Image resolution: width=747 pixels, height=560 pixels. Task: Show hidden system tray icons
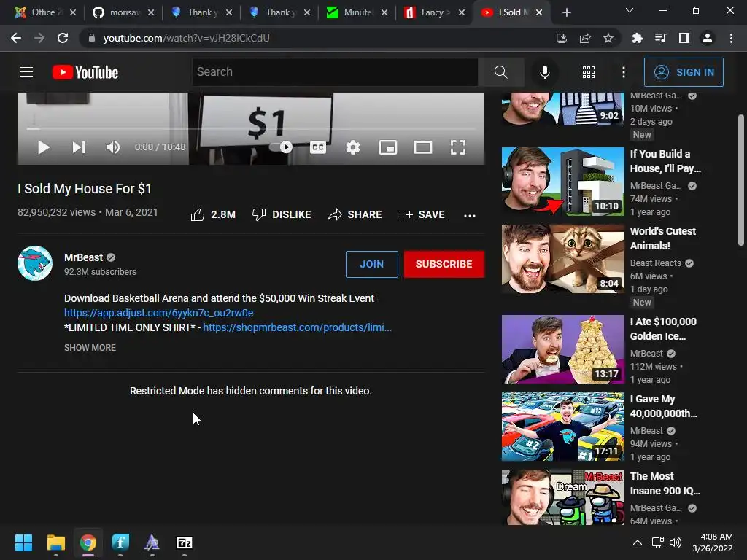(x=637, y=542)
